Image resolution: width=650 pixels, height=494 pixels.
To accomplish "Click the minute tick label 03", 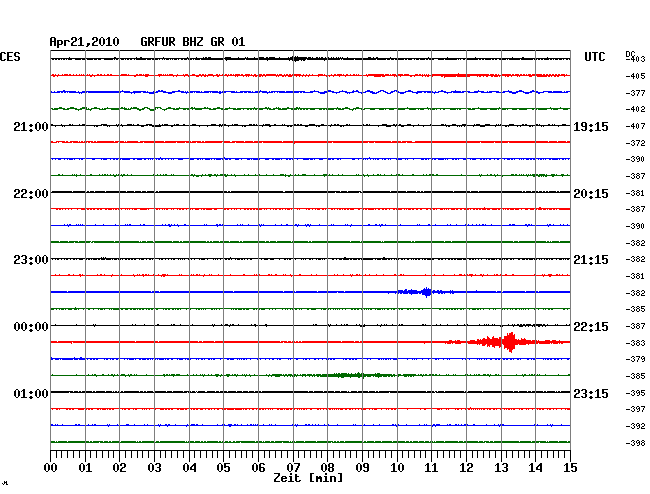I will click(154, 467).
